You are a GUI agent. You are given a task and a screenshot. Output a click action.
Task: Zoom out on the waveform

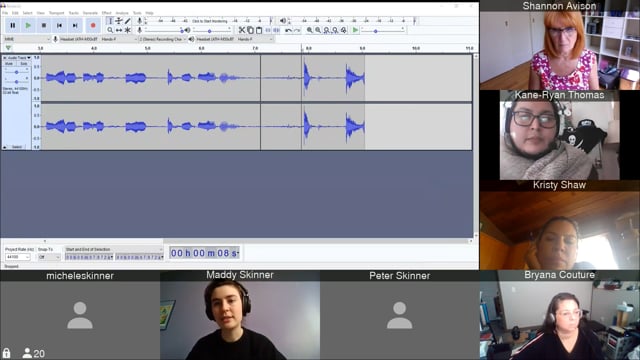pyautogui.click(x=318, y=30)
